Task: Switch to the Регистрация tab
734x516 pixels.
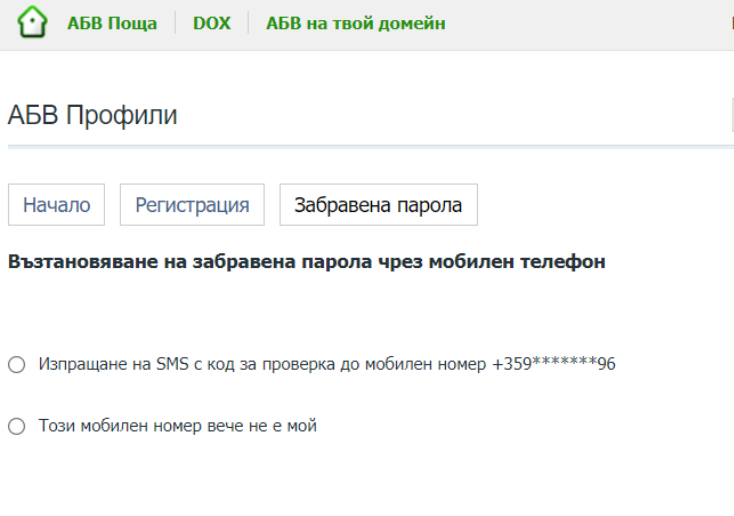Action: 192,205
